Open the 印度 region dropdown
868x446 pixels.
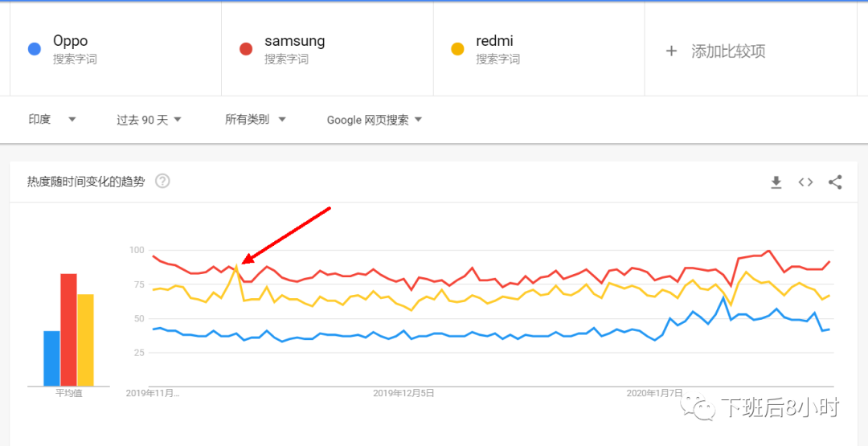52,120
